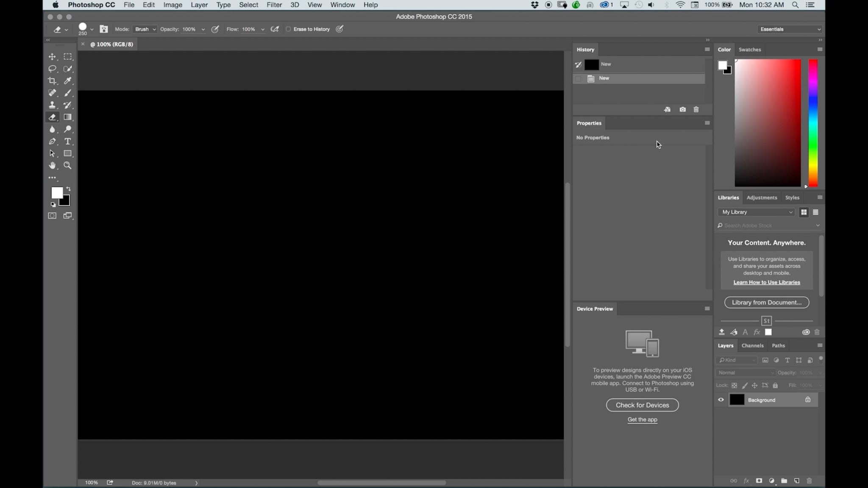Select the Lasso tool
The image size is (868, 488).
pyautogui.click(x=52, y=69)
